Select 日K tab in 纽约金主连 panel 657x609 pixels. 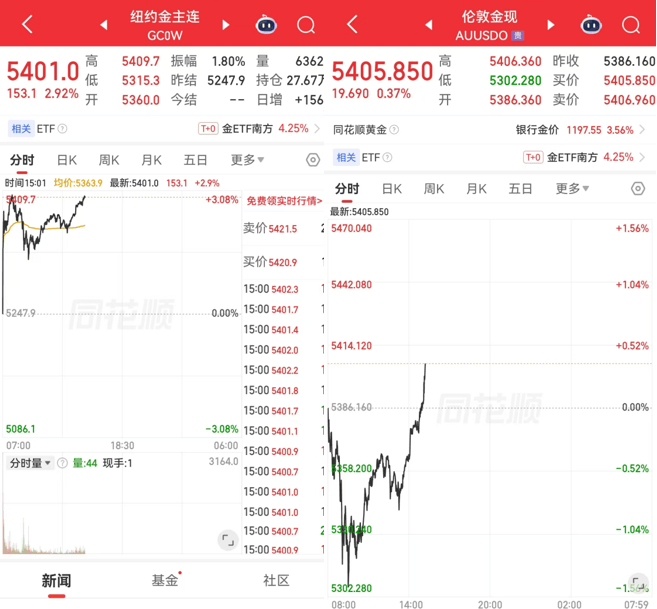(66, 160)
